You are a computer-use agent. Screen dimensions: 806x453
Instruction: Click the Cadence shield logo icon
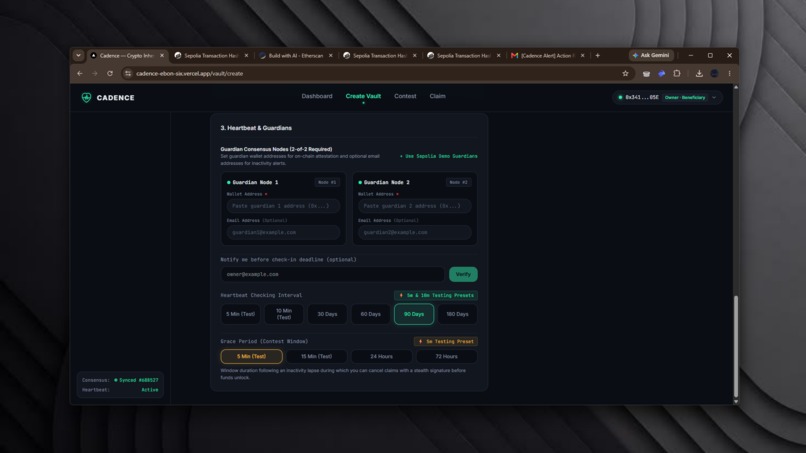86,98
